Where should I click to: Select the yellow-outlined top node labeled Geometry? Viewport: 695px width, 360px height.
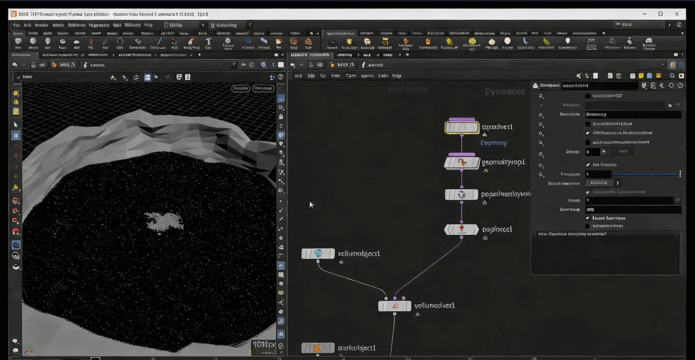[461, 127]
